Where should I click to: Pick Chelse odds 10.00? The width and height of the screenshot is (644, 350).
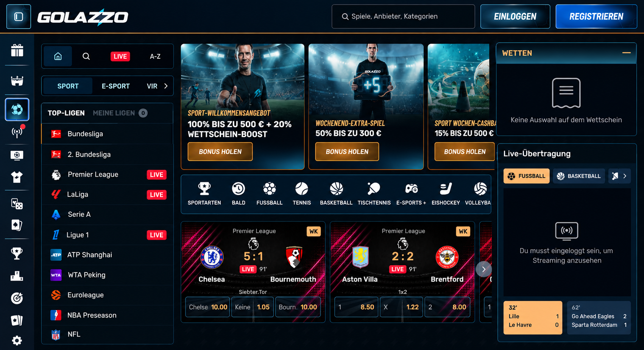[x=207, y=307]
